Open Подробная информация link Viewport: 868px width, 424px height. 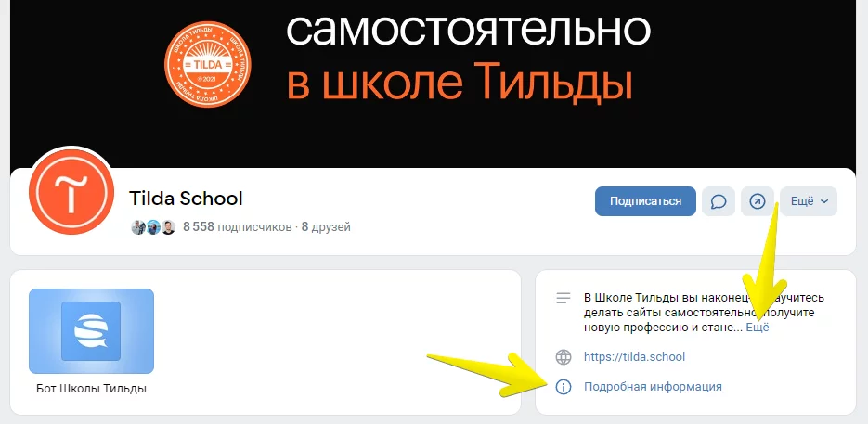(653, 386)
